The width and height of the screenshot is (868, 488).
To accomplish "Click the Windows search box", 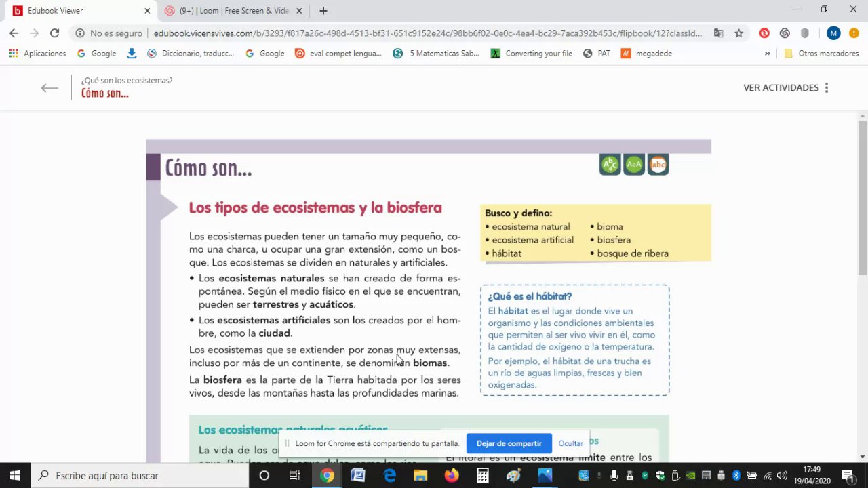I will coord(140,475).
